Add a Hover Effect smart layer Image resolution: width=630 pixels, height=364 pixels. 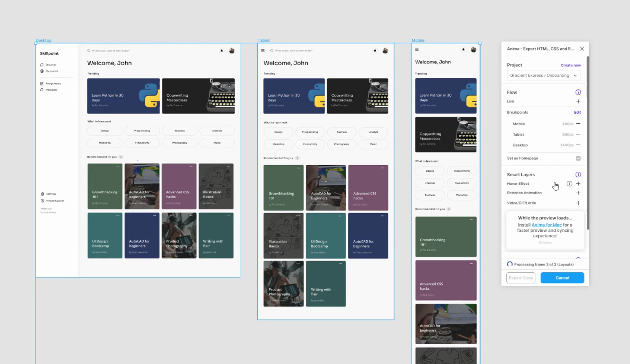[578, 184]
